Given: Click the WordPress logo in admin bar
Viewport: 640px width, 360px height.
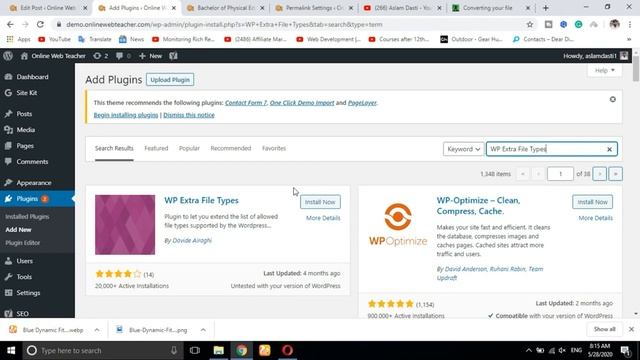Looking at the screenshot, I should (8, 56).
